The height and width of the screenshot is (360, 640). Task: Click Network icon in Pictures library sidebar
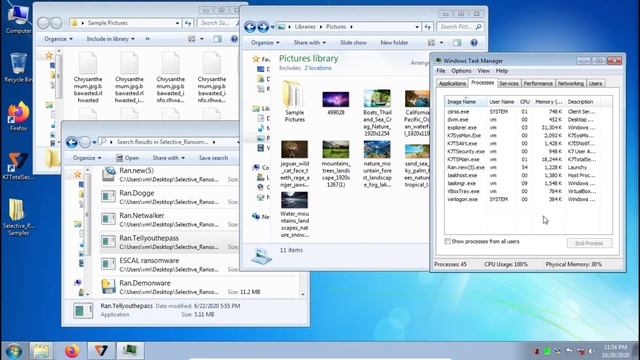pos(256,217)
